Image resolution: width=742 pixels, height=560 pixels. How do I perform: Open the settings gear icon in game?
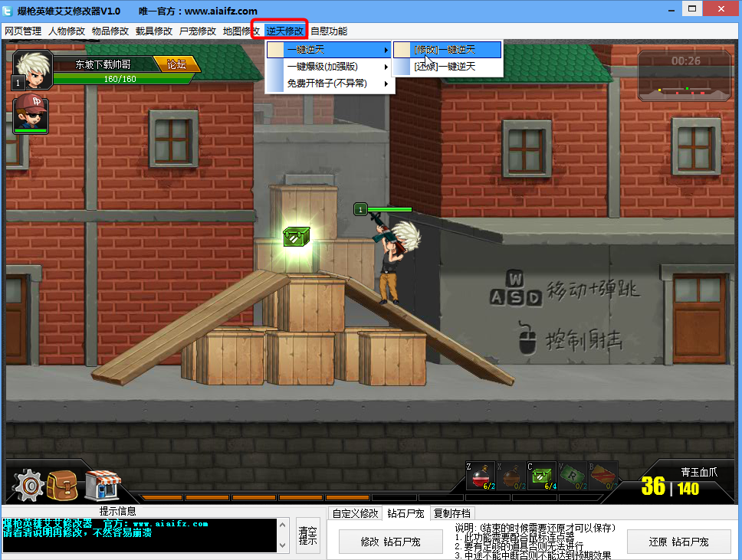pyautogui.click(x=28, y=485)
